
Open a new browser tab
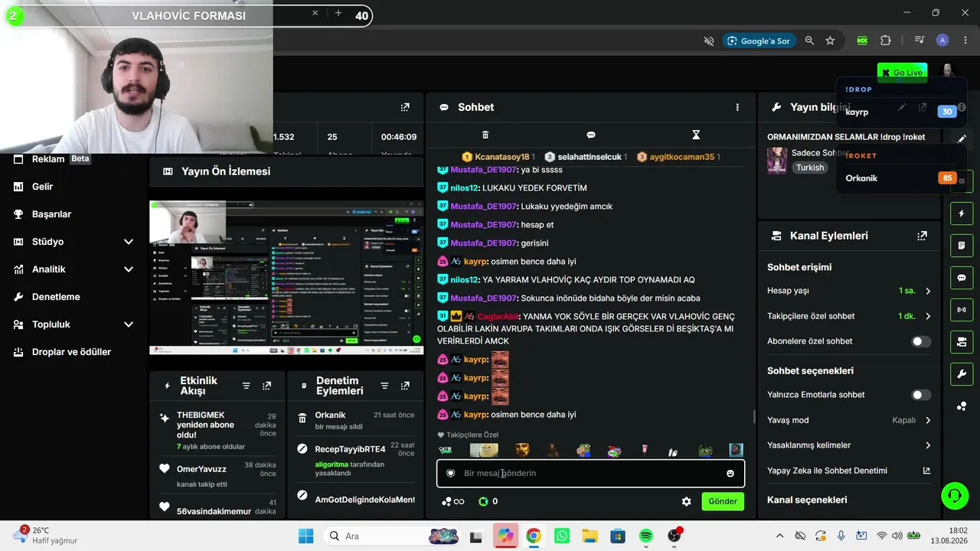pos(338,14)
